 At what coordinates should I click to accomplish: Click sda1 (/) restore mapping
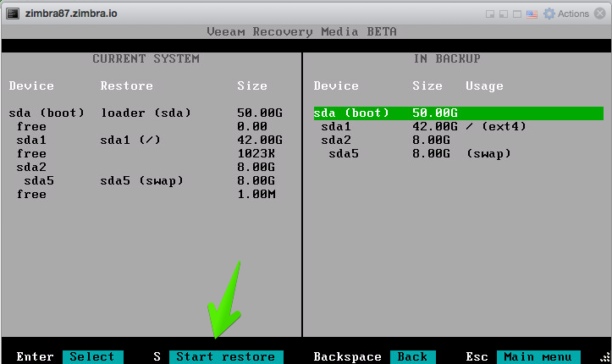[x=130, y=140]
